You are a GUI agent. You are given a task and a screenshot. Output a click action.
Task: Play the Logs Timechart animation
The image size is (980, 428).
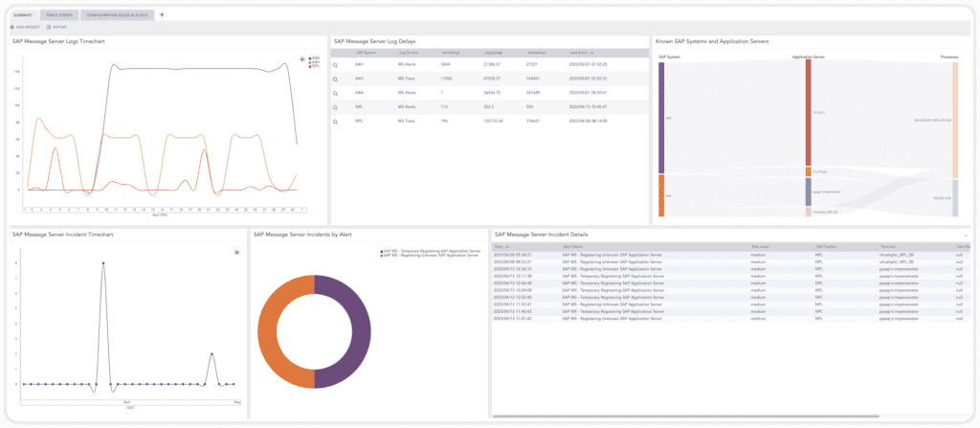302,58
